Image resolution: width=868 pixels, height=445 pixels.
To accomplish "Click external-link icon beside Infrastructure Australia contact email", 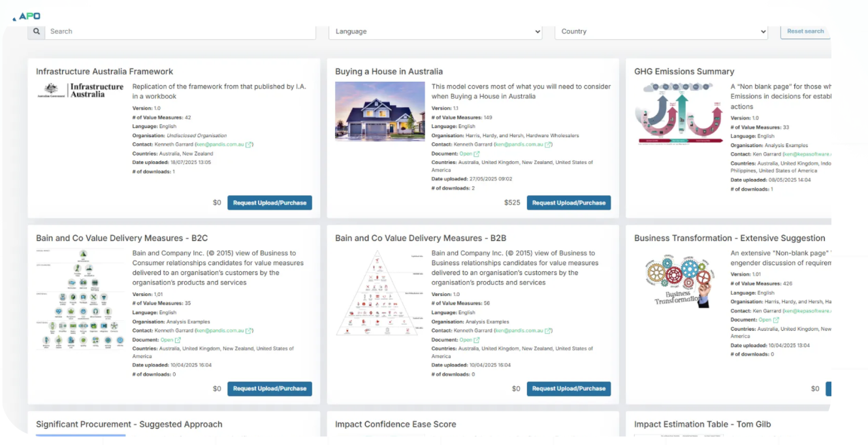I will [x=249, y=144].
